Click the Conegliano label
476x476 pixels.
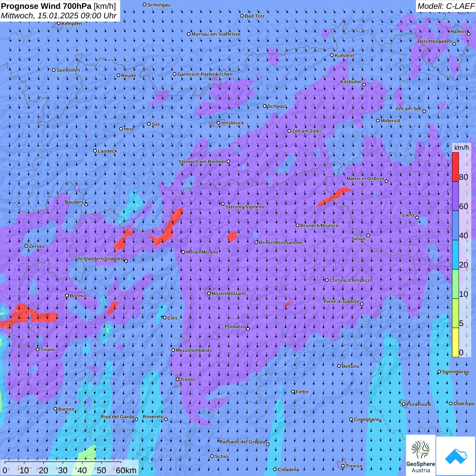(x=367, y=419)
